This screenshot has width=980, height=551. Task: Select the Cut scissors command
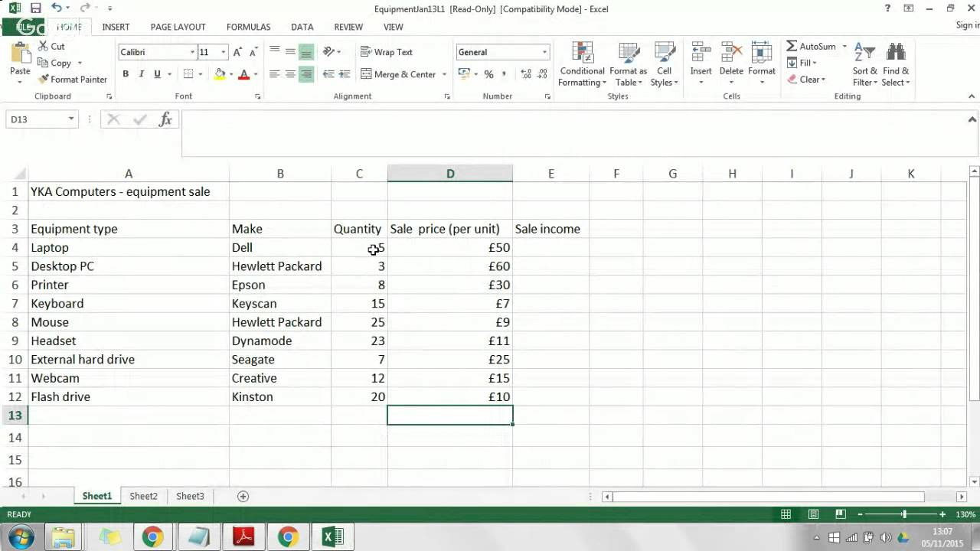coord(51,46)
